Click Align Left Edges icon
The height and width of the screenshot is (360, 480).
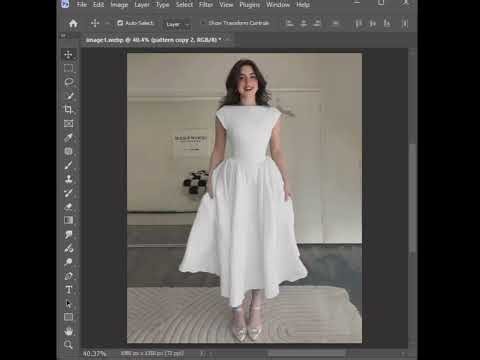290,23
